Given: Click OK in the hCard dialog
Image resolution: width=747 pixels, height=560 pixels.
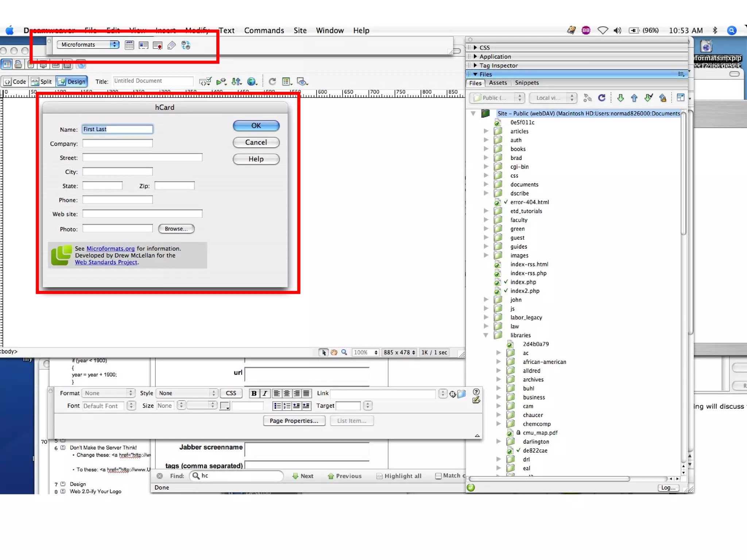Looking at the screenshot, I should 256,126.
